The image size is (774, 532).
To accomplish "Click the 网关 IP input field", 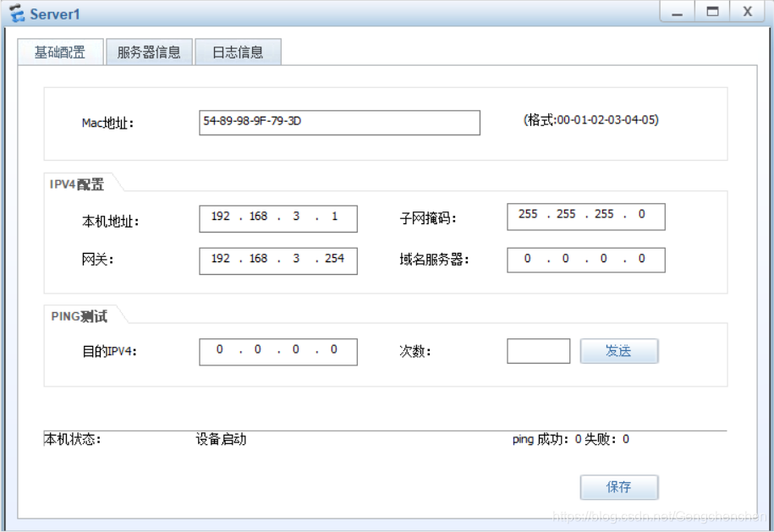I will click(278, 261).
